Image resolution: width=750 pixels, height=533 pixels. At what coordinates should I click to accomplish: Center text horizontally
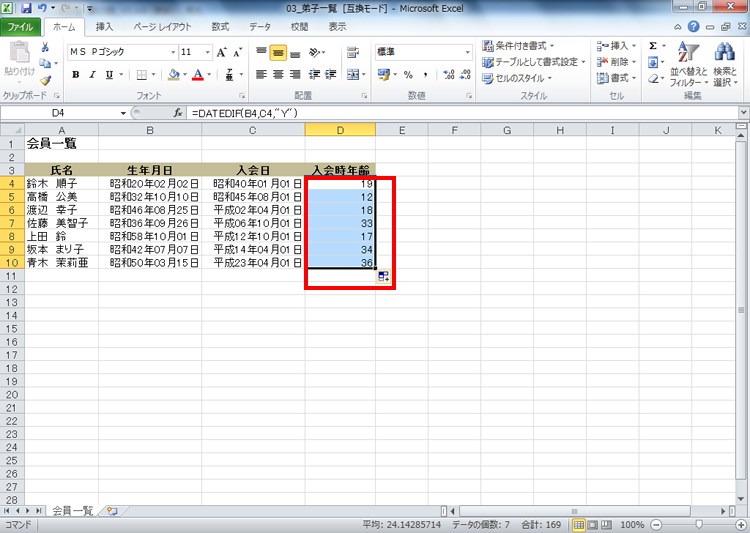point(278,75)
